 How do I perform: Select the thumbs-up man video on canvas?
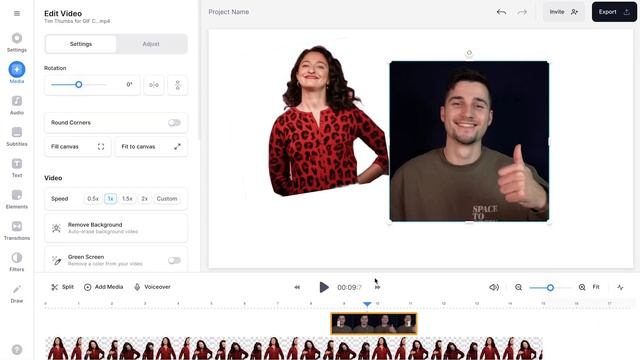click(469, 141)
